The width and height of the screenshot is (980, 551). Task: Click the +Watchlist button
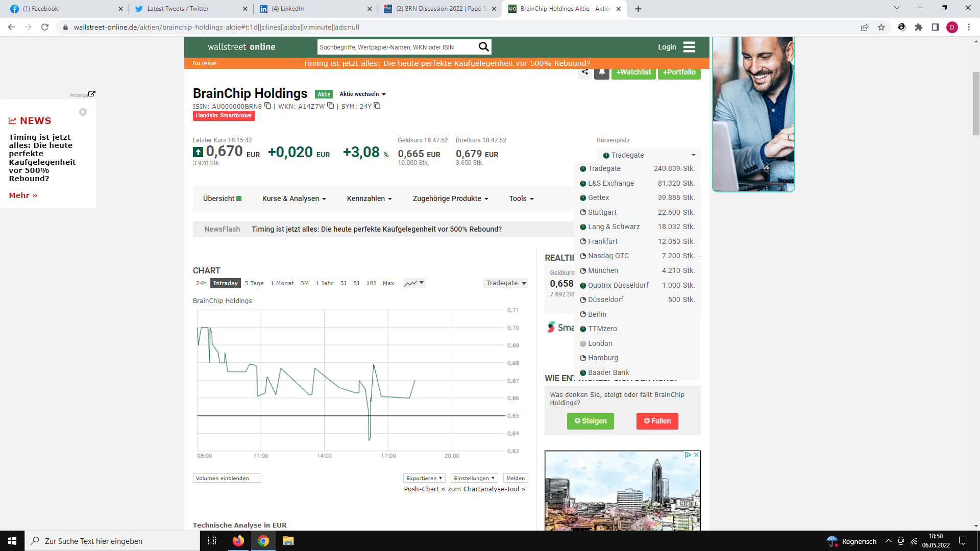[633, 72]
